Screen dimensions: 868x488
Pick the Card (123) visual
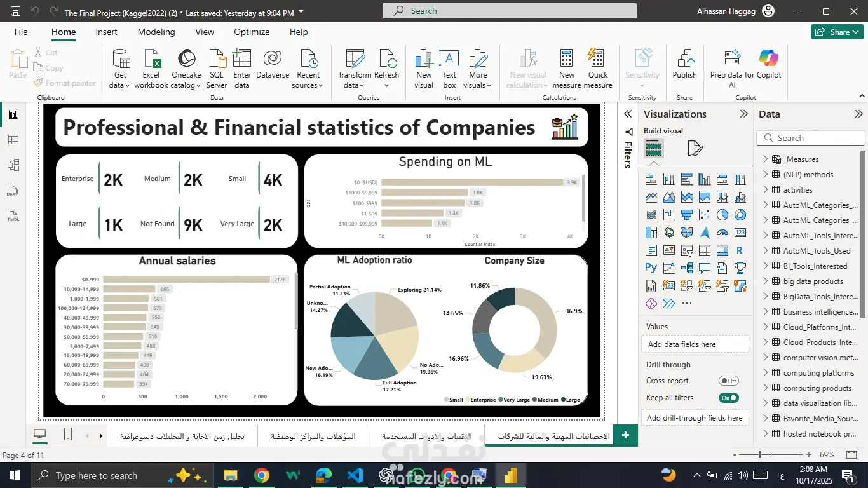coord(740,233)
